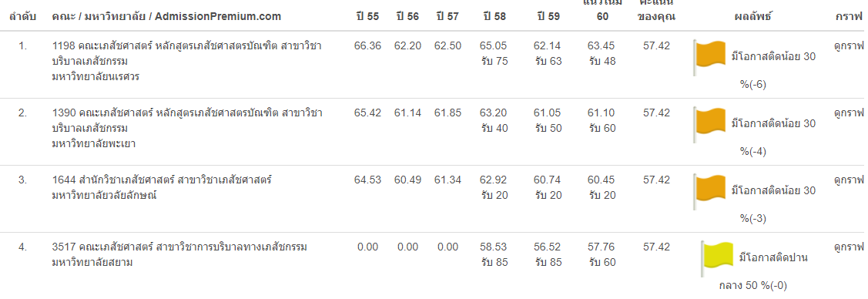
Task: Click the 66.36 score in row 1
Action: [x=367, y=46]
